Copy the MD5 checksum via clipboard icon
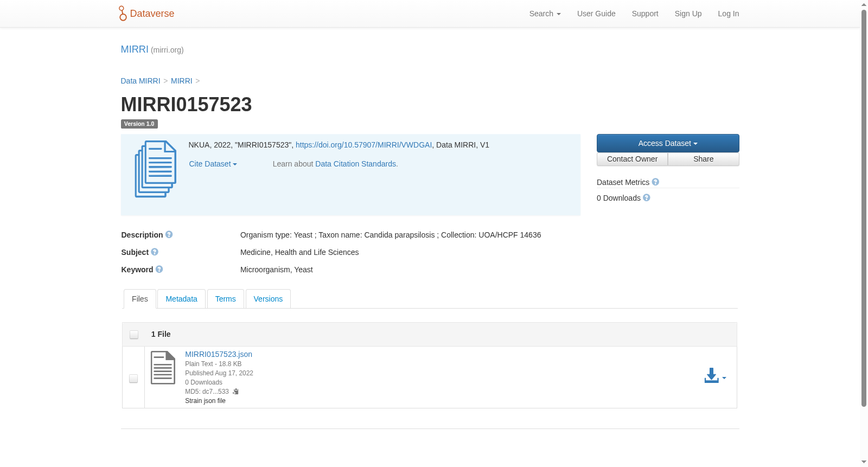 coord(235,392)
